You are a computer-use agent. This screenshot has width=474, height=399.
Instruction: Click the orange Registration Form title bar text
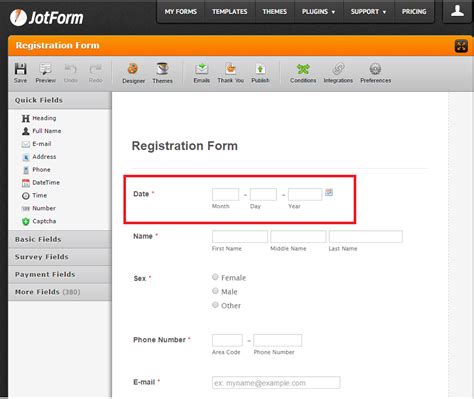(58, 45)
